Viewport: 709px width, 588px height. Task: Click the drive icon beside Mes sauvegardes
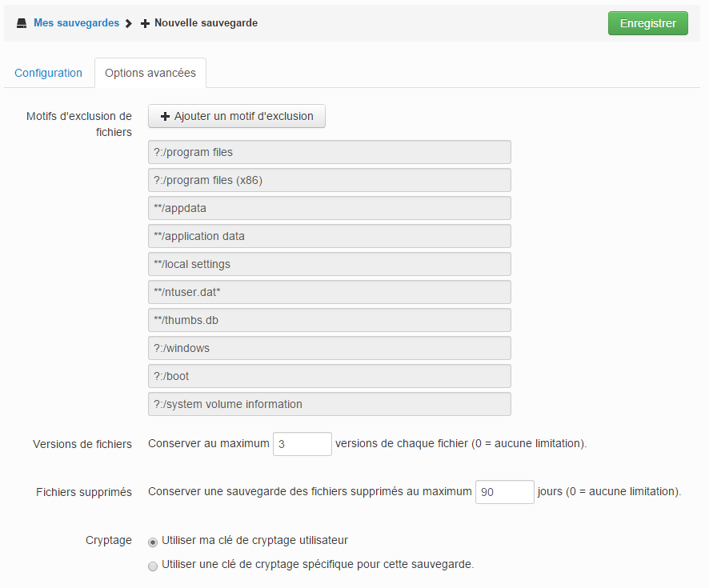22,23
